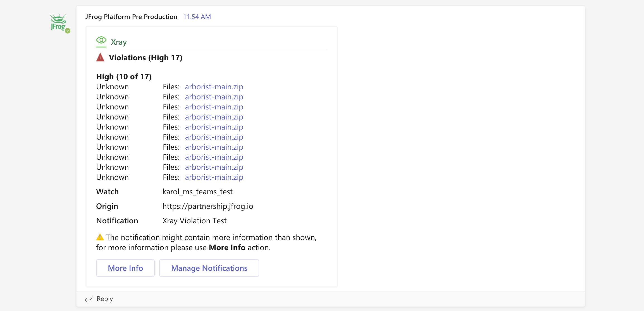Screen dimensions: 644x311
Task: Open the fifth arborist-main.zip link
Action: (214, 127)
